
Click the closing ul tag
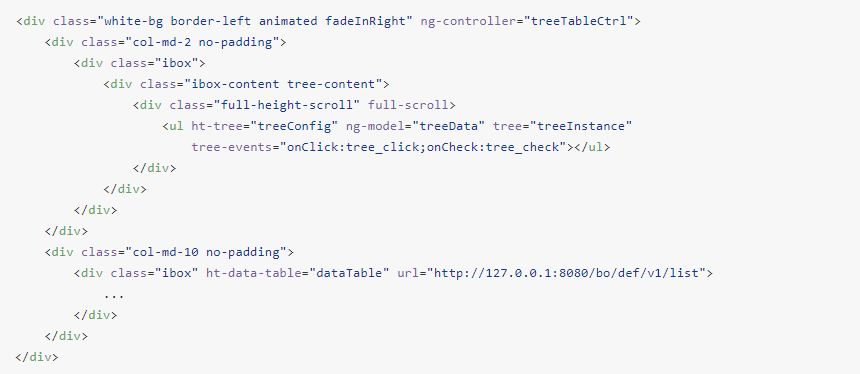[x=592, y=147]
